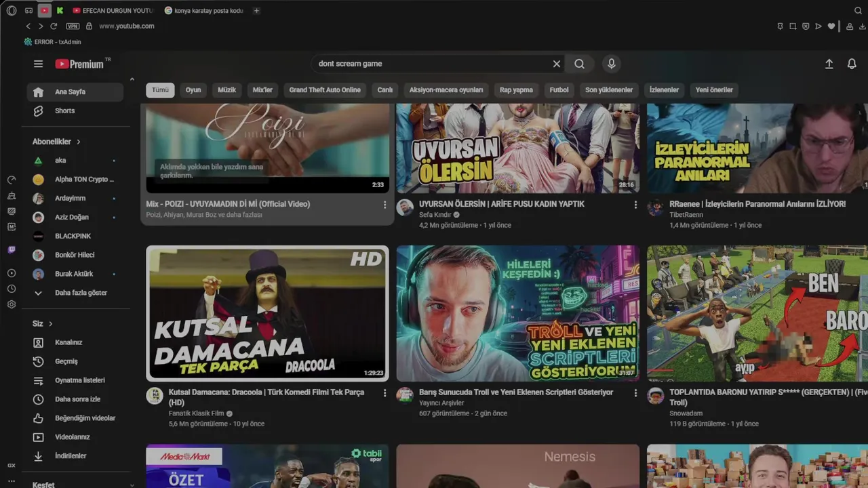This screenshot has width=868, height=488.
Task: Open Kanalınız in the sidebar
Action: click(75, 342)
